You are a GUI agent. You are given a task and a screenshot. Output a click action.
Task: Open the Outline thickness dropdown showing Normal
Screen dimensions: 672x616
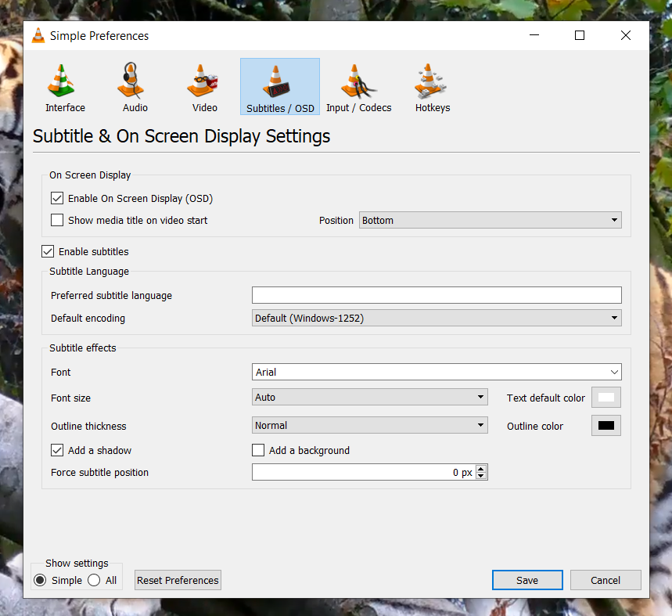click(x=370, y=425)
